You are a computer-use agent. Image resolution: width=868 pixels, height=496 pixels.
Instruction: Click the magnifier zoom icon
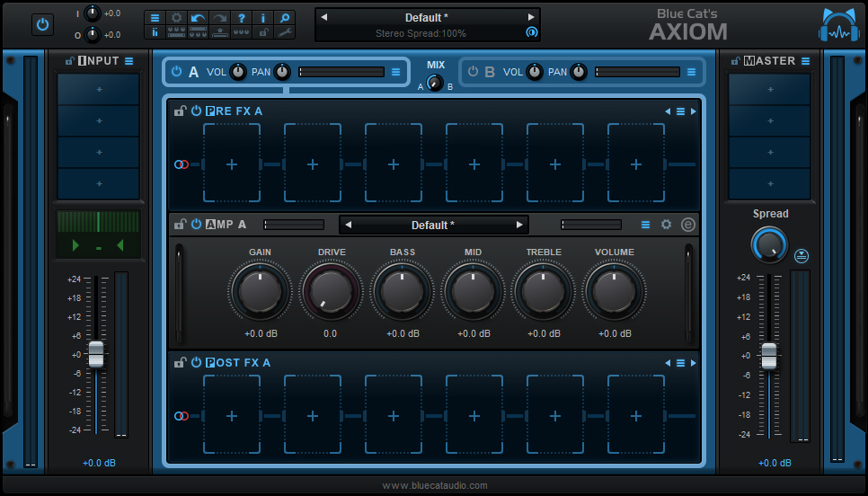tap(285, 18)
